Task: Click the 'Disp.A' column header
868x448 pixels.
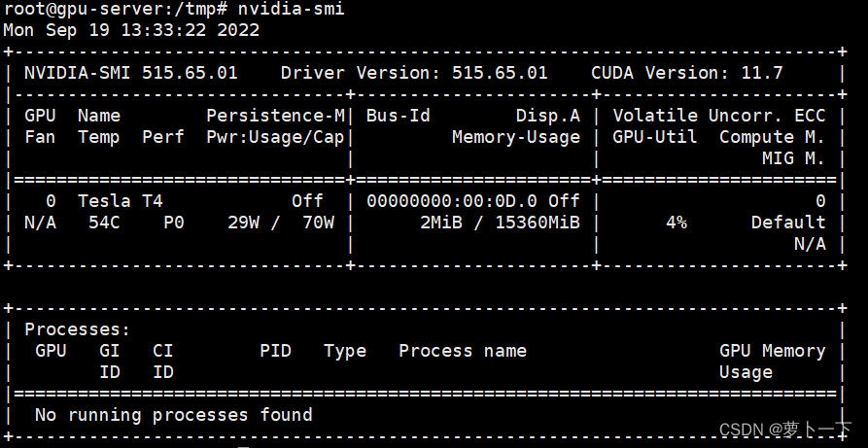Action: [548, 116]
